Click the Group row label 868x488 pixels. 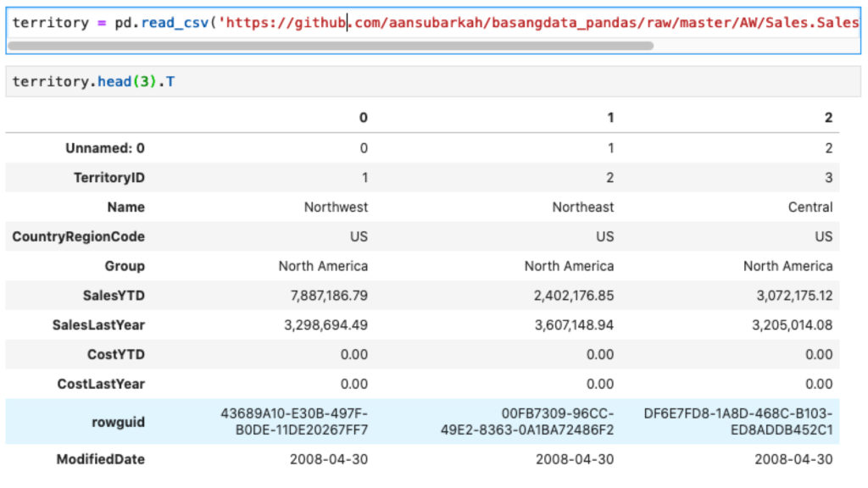tap(125, 266)
